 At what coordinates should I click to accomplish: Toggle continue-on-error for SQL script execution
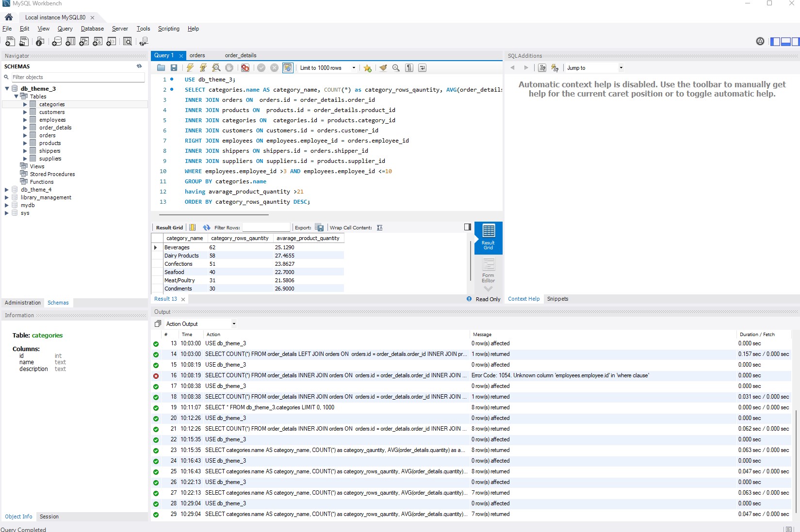pyautogui.click(x=245, y=68)
